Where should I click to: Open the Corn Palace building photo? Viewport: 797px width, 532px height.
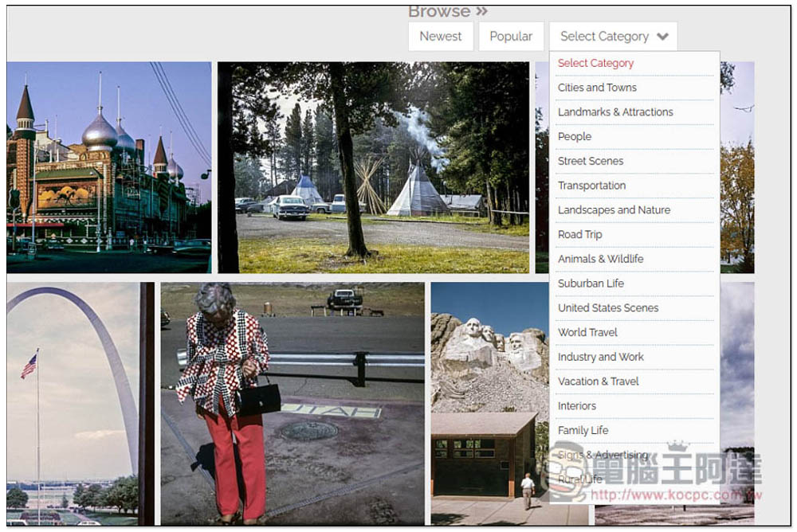108,167
